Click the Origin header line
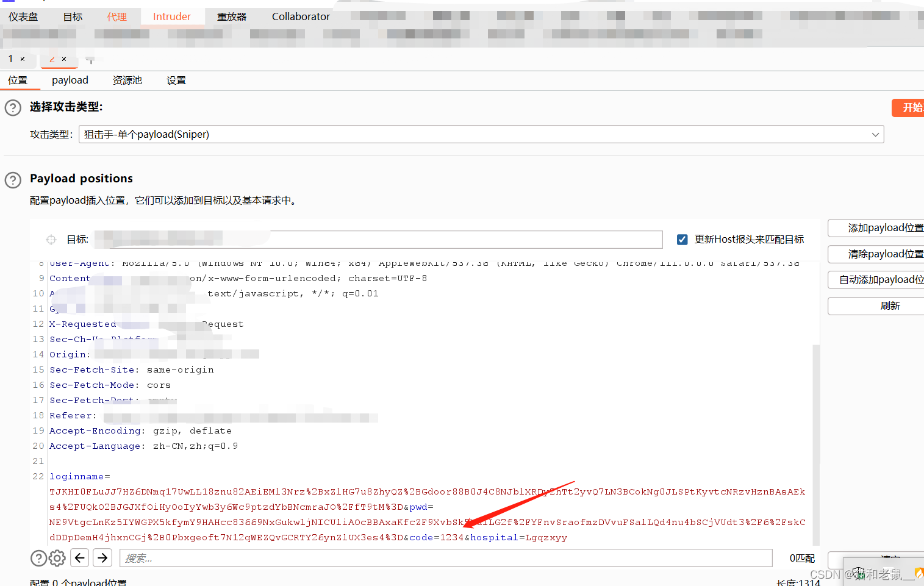924x586 pixels. (154, 354)
